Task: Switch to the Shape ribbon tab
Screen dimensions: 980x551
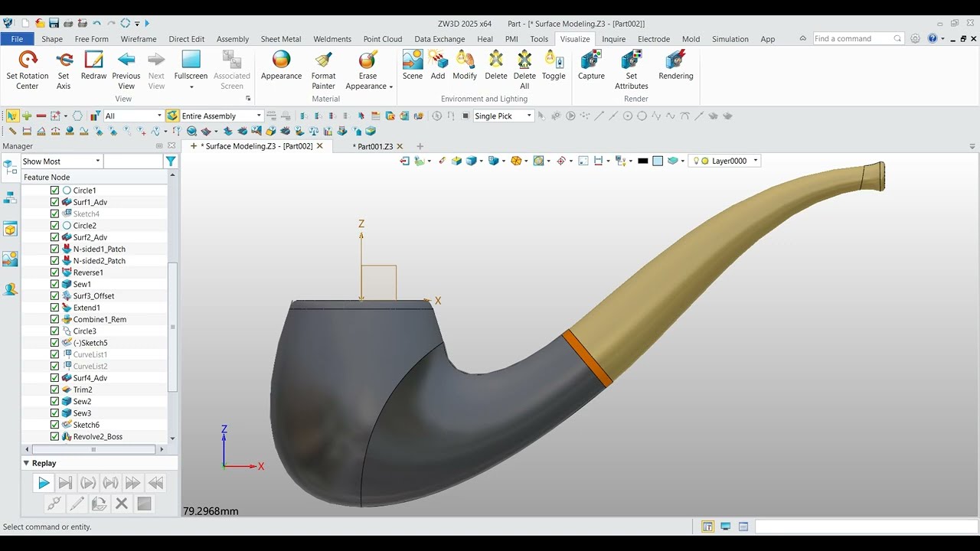Action: coord(52,39)
